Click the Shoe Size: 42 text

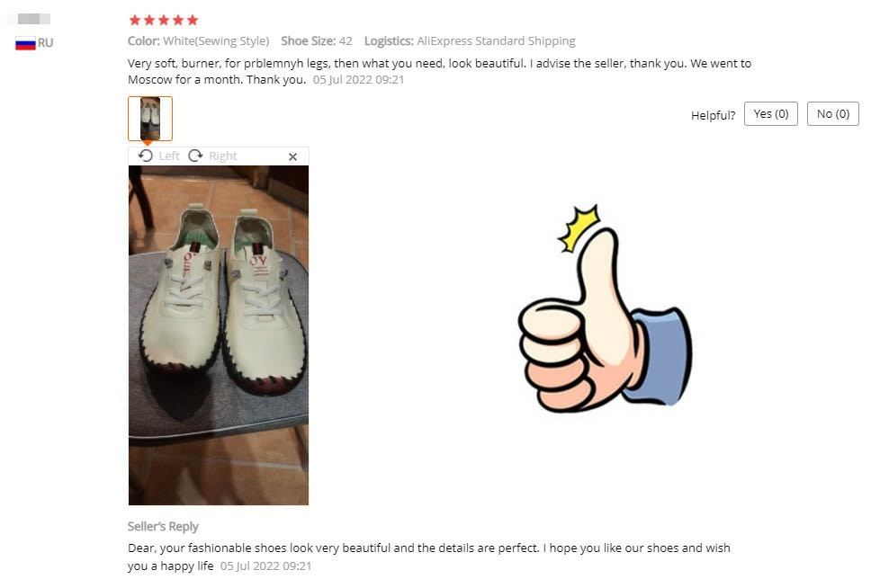pyautogui.click(x=317, y=41)
